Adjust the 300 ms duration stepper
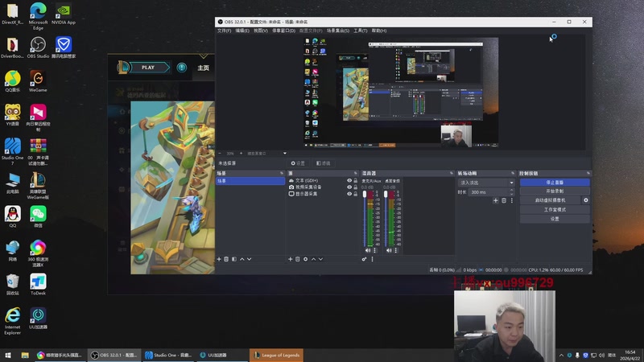The image size is (644, 362). [x=512, y=192]
